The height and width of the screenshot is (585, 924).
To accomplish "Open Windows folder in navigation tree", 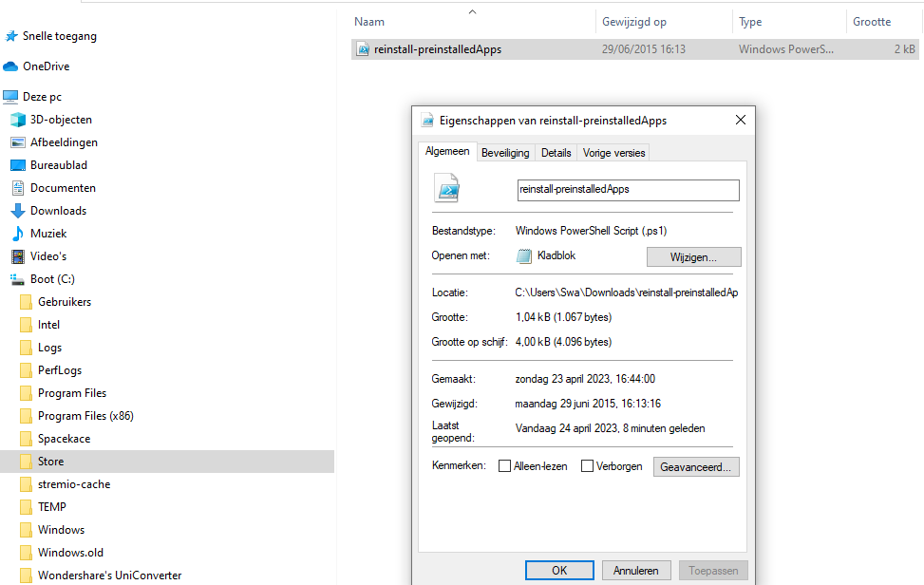I will pos(62,530).
